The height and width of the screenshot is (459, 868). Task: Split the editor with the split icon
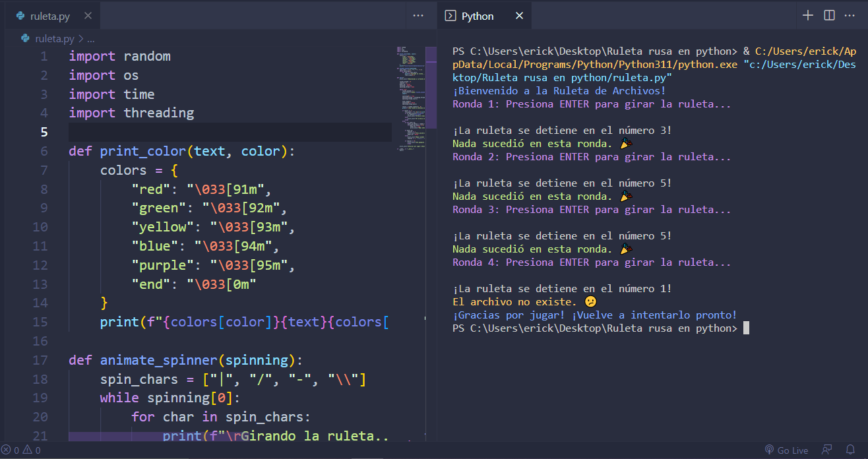[829, 15]
